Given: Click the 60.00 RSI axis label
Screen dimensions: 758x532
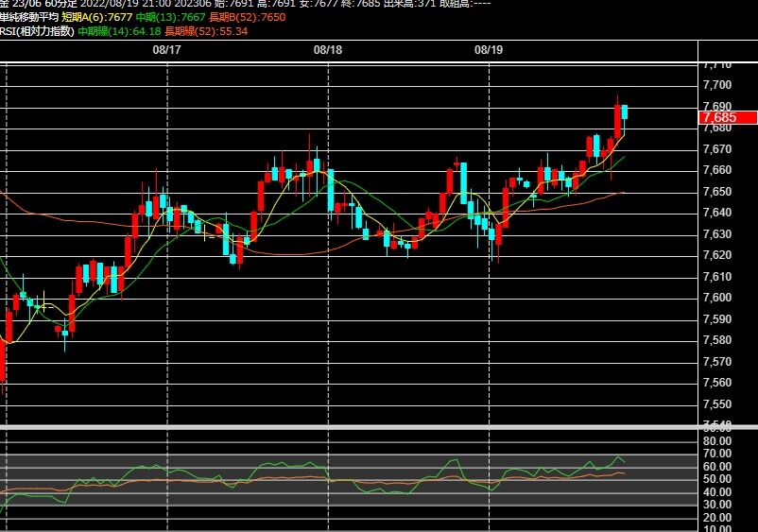Looking at the screenshot, I should point(717,466).
